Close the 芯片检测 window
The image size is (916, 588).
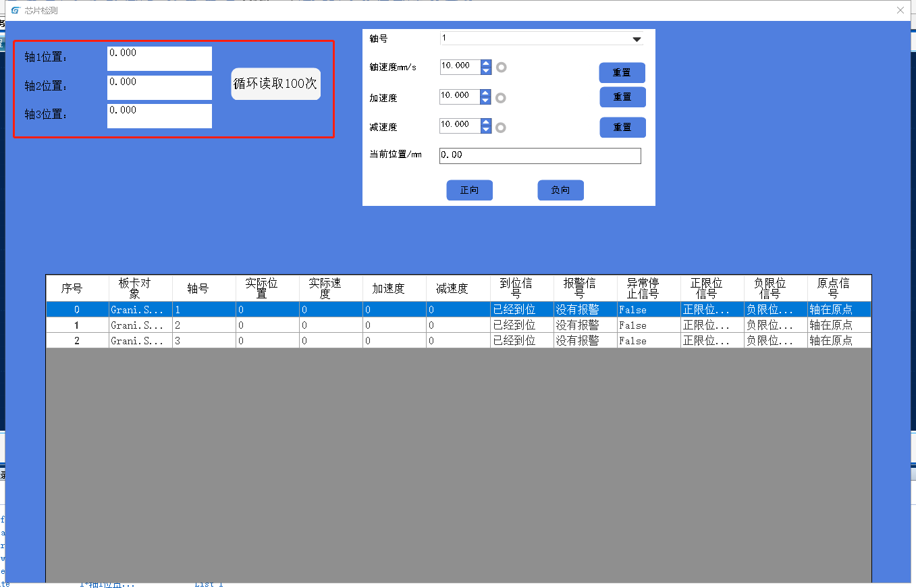(x=900, y=10)
